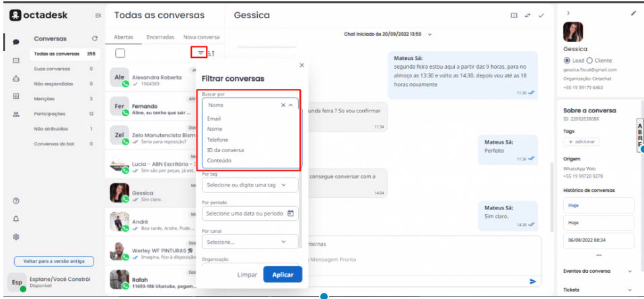Select the Lead radio button
The width and height of the screenshot is (644, 299).
point(567,60)
